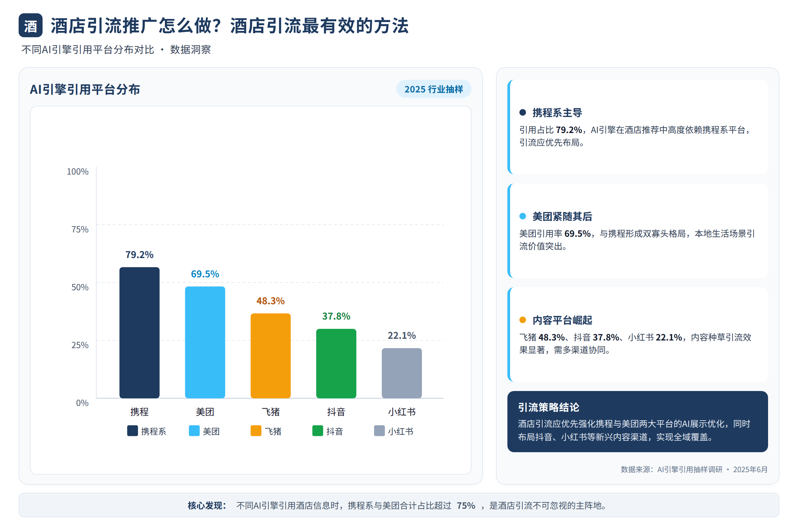Click the AI引擎引用平台分布 chart title
This screenshot has height=532, width=798.
tap(85, 89)
